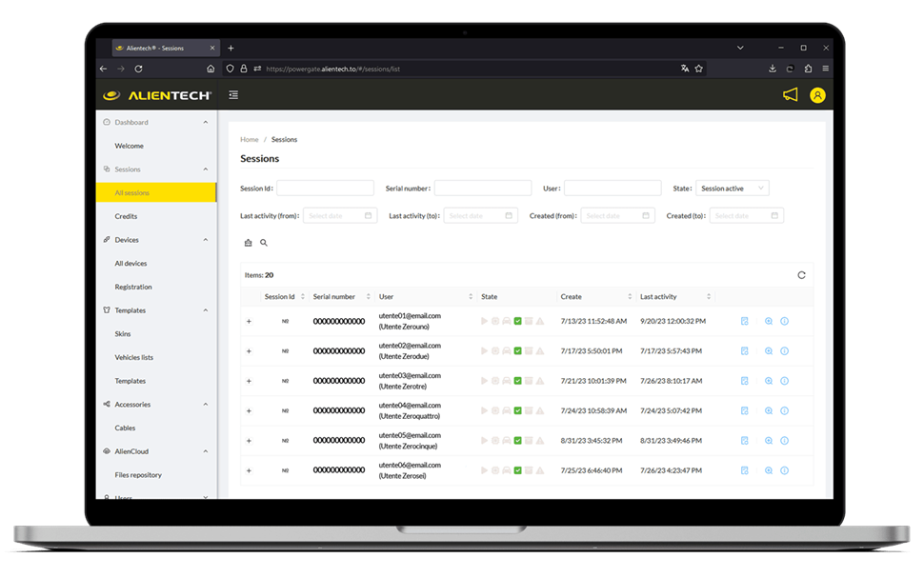924x578 pixels.
Task: Select Files repository in sidebar
Action: [138, 475]
